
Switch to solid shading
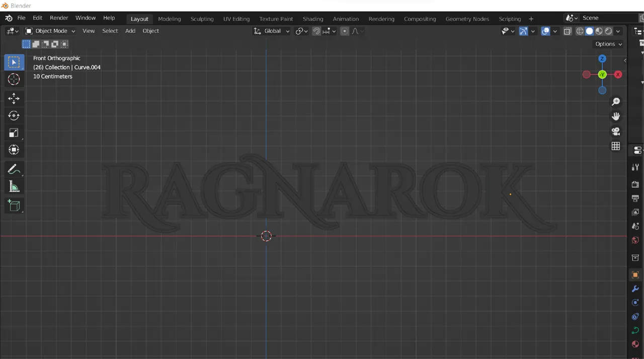click(x=590, y=31)
